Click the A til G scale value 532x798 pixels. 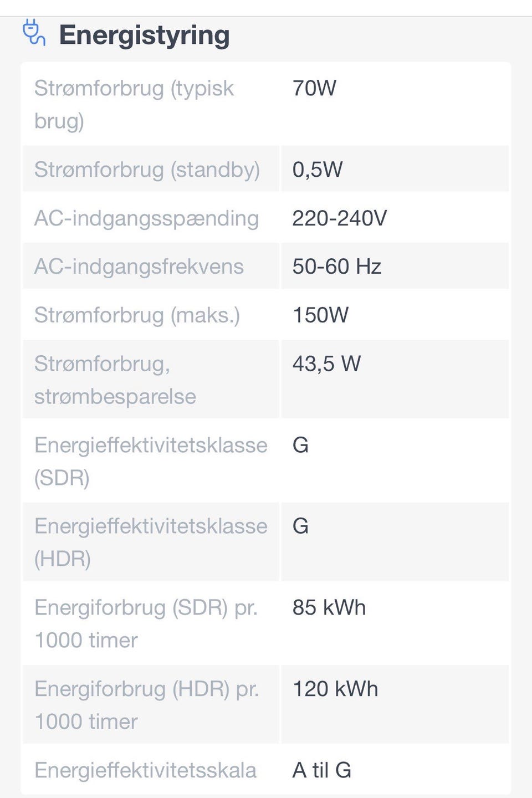[x=321, y=770]
